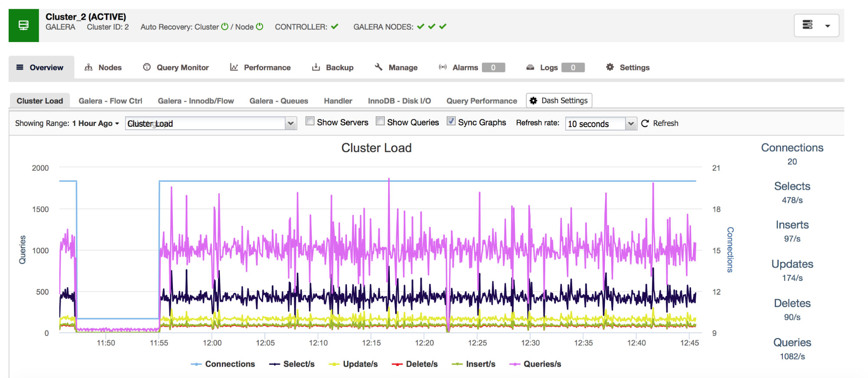The image size is (868, 378).
Task: Open the Backup tab
Action: click(x=333, y=67)
